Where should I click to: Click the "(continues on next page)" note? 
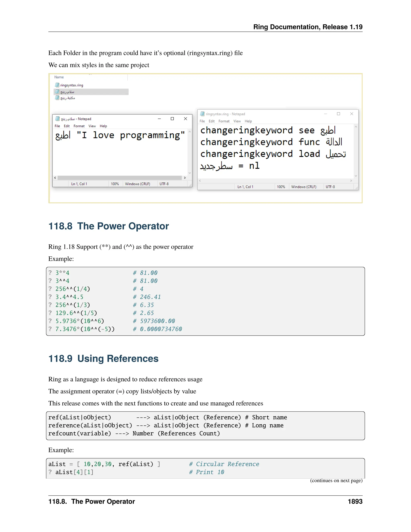[x=336, y=480]
